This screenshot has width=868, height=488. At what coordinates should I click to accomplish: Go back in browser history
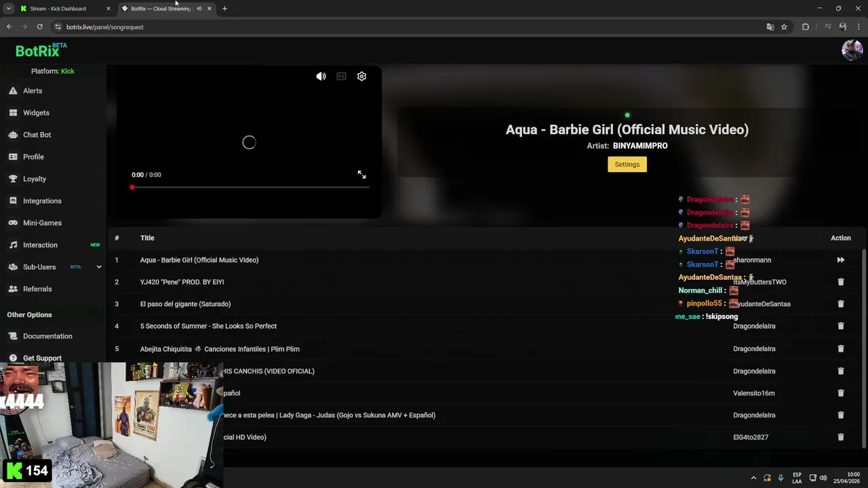coord(9,27)
